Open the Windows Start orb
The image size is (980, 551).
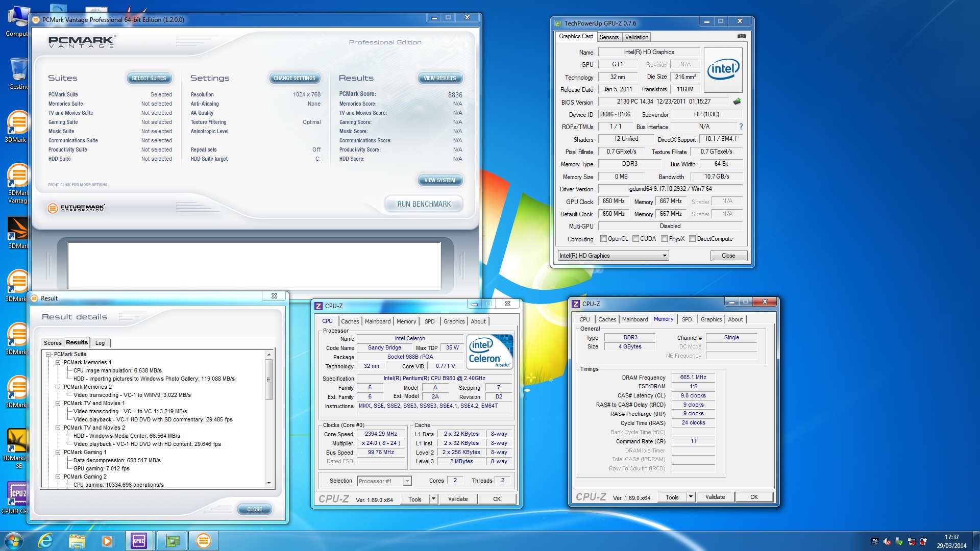click(14, 541)
